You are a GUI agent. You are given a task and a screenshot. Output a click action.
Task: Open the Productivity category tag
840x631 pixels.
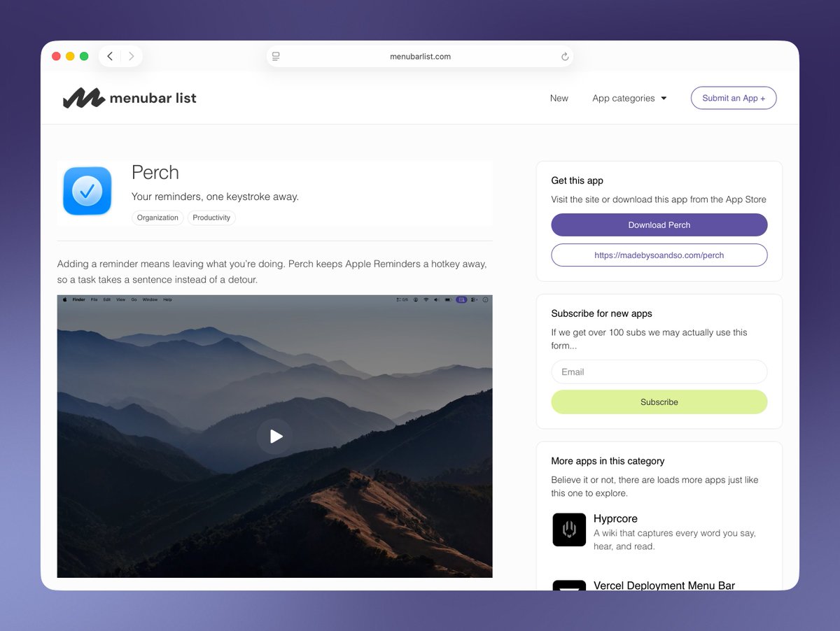tap(211, 218)
